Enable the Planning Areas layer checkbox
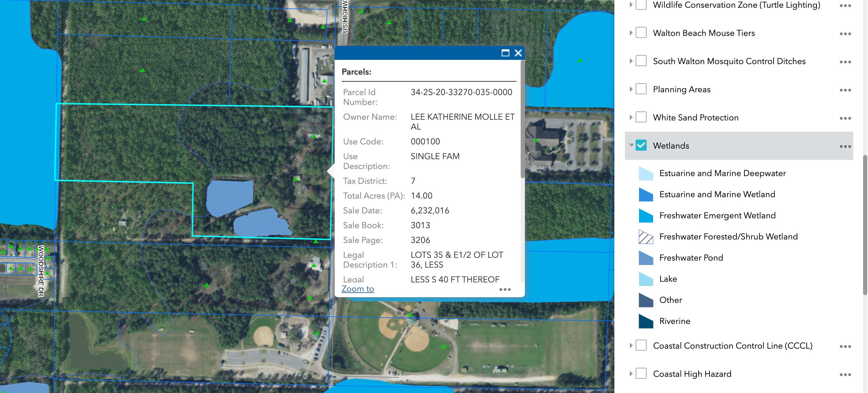The image size is (868, 393). click(641, 89)
